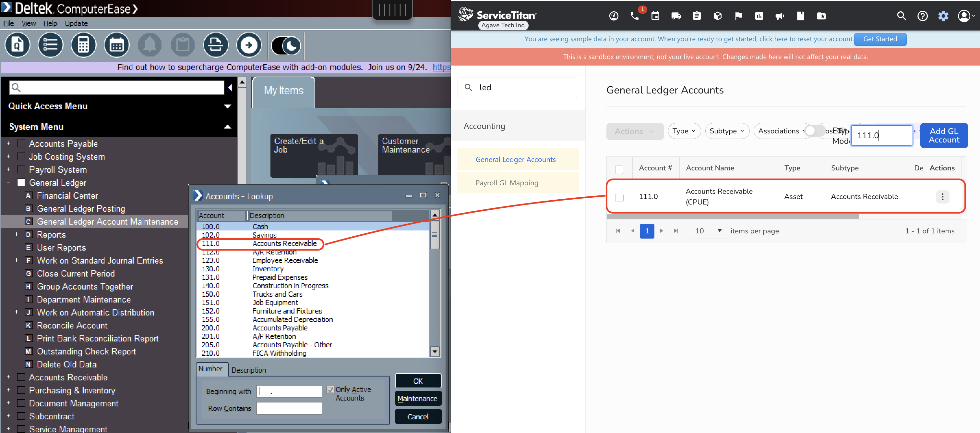Click the notification bell toolbar icon
980x433 pixels.
pyautogui.click(x=149, y=45)
